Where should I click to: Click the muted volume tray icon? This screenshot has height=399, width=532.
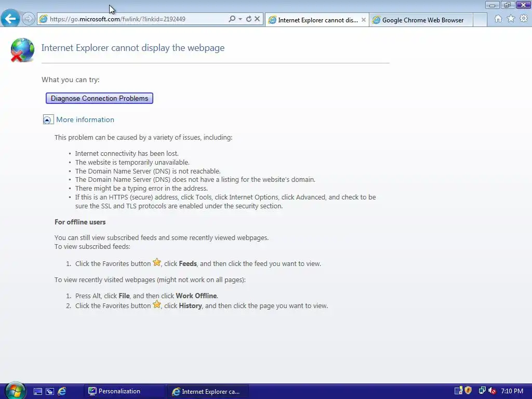[492, 391]
